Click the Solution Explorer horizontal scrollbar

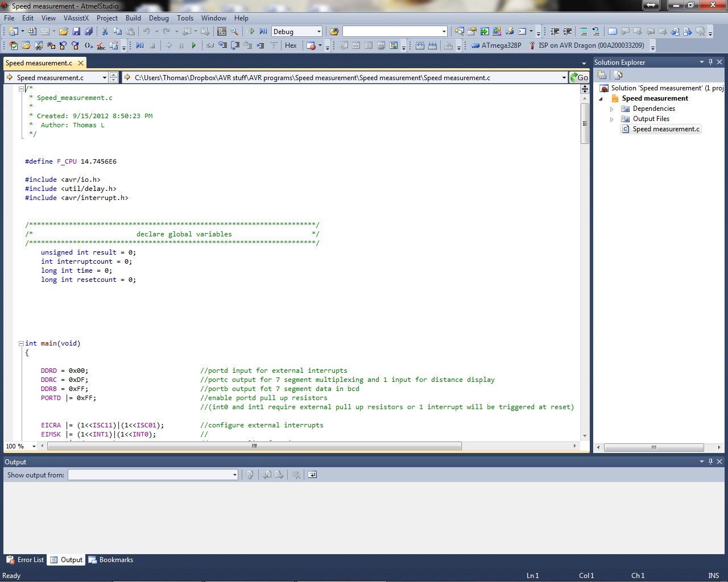pyautogui.click(x=654, y=447)
